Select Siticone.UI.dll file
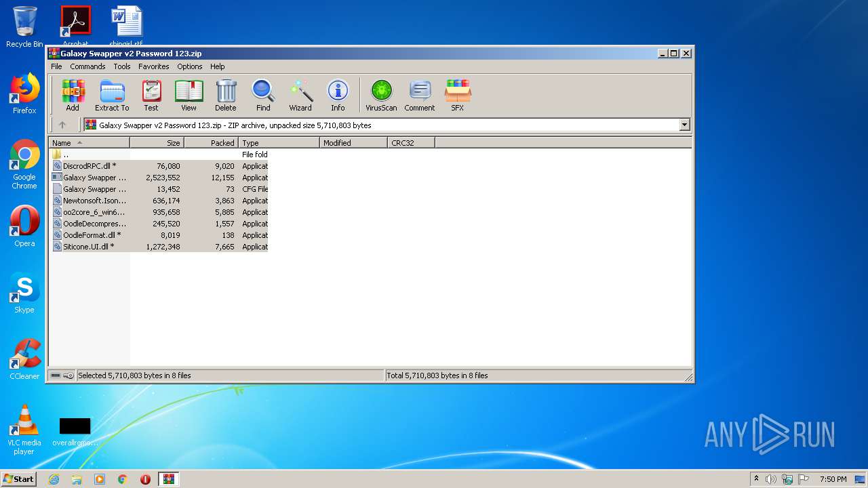Screen dimensions: 868x488 (x=159, y=247)
